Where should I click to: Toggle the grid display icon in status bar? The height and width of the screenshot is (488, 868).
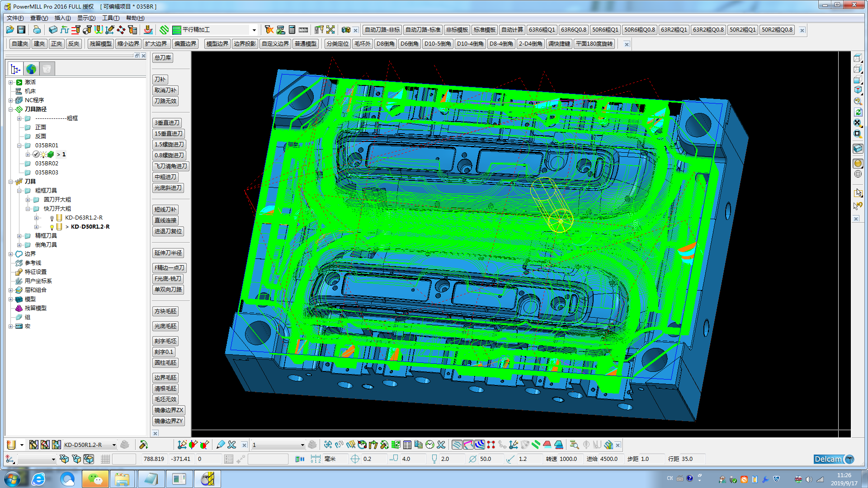pos(105,459)
